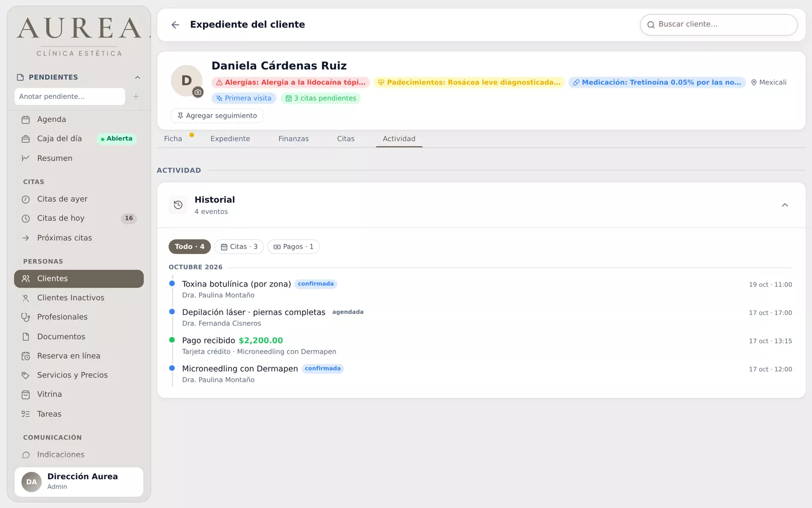Open Servicios y Precios
The height and width of the screenshot is (508, 812).
click(x=79, y=375)
